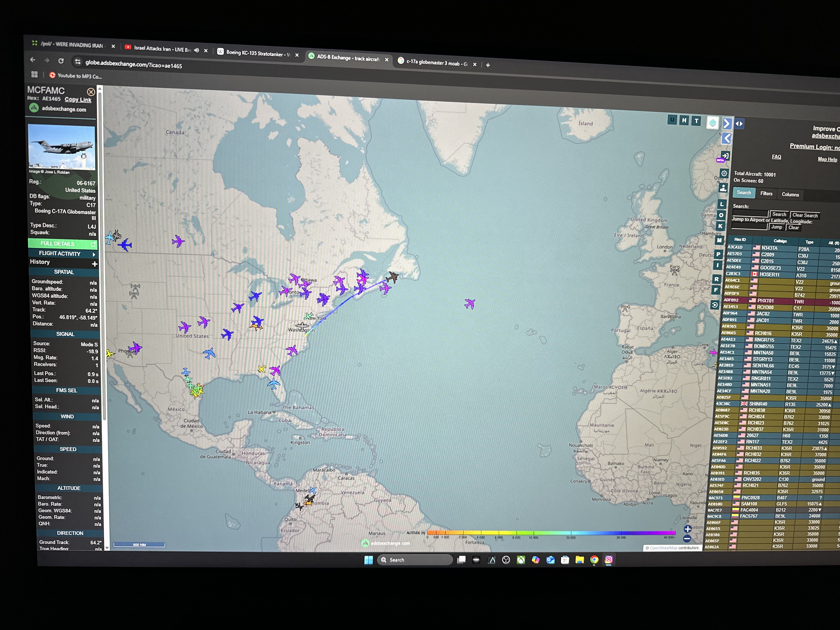The width and height of the screenshot is (840, 630).
Task: Mute the Israel Attacks Iran tab audio
Action: [197, 50]
